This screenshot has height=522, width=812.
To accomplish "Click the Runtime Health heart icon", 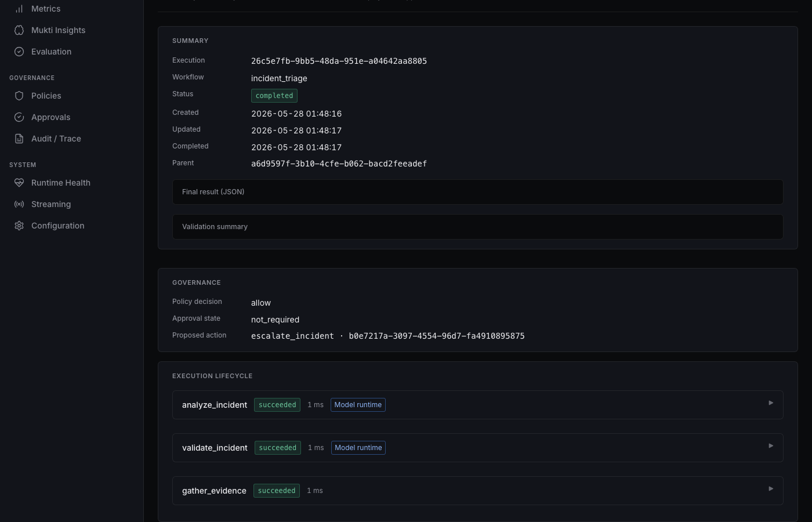I will coord(19,183).
